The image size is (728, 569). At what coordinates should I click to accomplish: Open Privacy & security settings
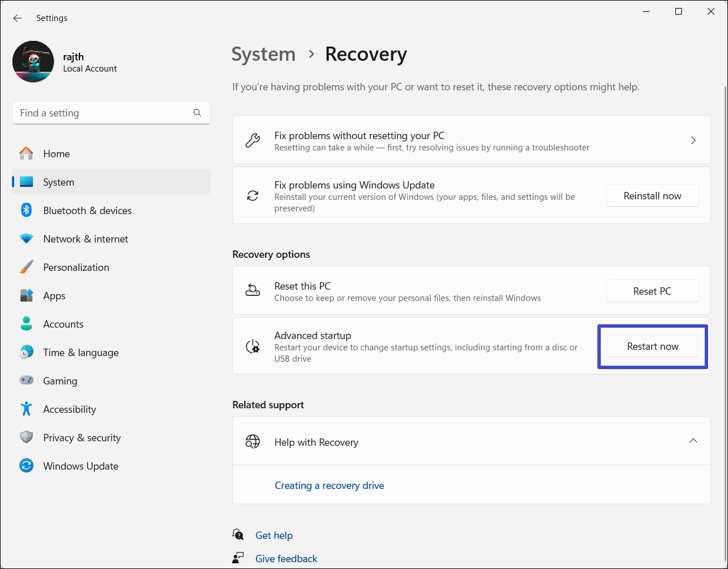[82, 438]
